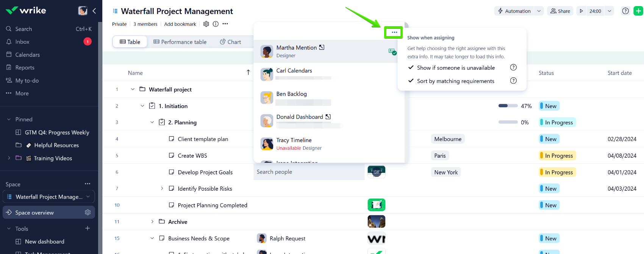Viewport: 644px width, 254px height.
Task: Switch to the Chart tab
Action: pyautogui.click(x=230, y=42)
